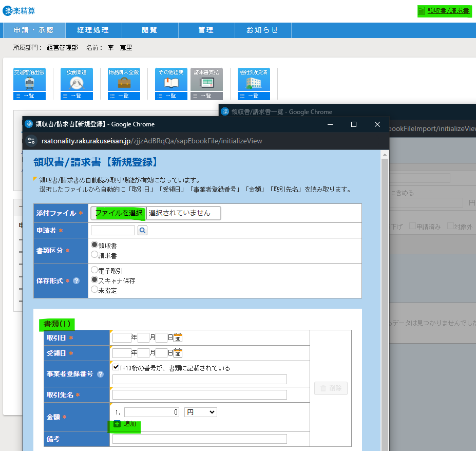Expand the 一覧 list under 会社カード決済
This screenshot has width=476, height=451.
click(254, 96)
